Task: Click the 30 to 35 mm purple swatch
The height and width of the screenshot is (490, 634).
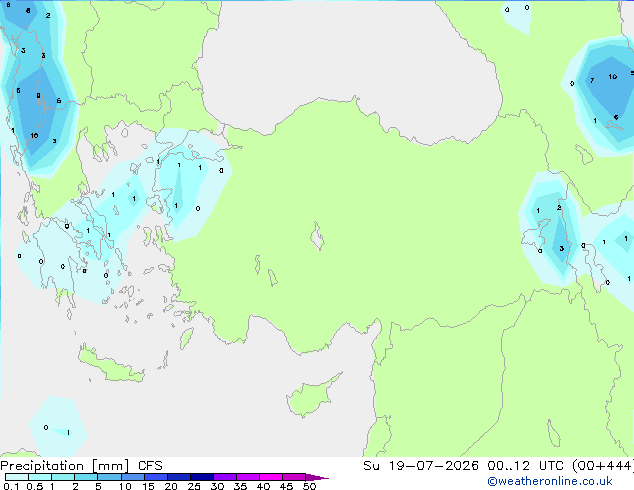Action: pos(224,477)
